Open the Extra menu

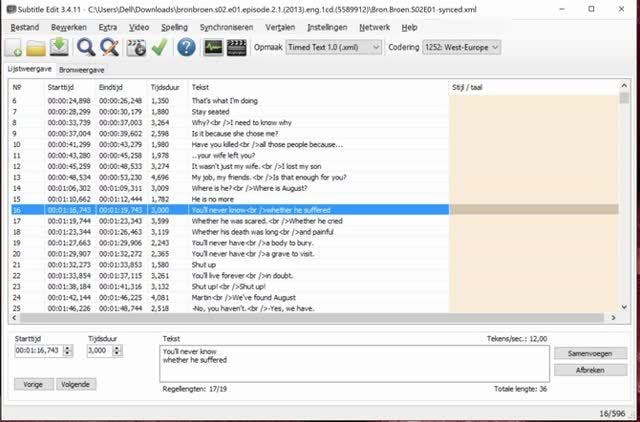[108, 27]
